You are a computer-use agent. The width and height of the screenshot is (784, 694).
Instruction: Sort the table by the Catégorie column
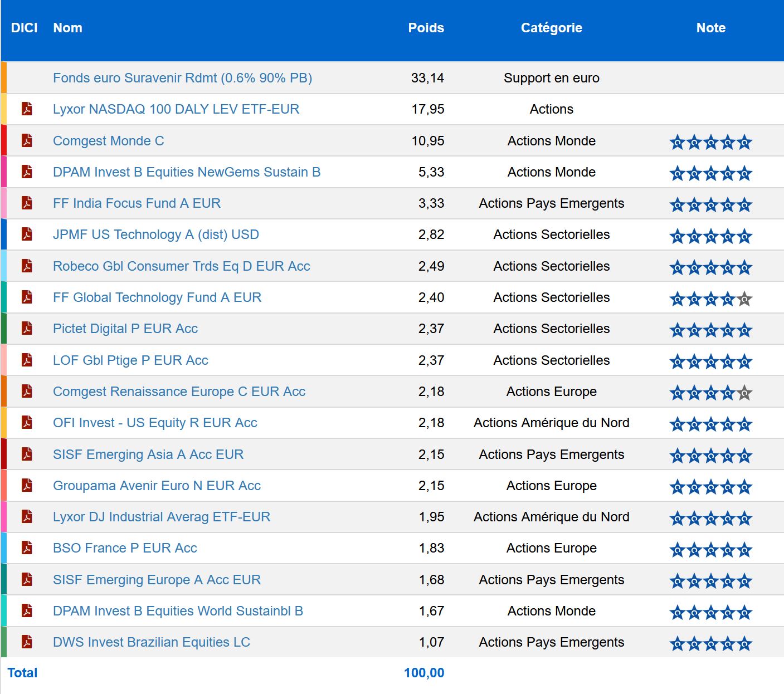(552, 28)
